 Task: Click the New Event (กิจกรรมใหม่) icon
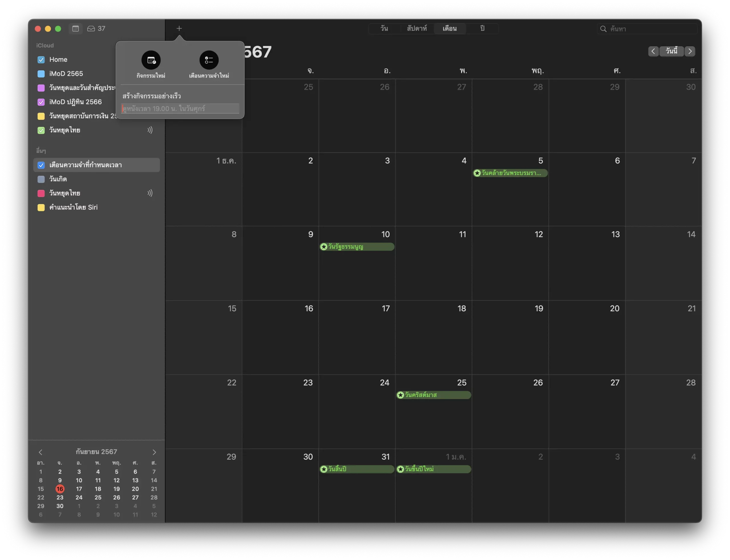[151, 60]
